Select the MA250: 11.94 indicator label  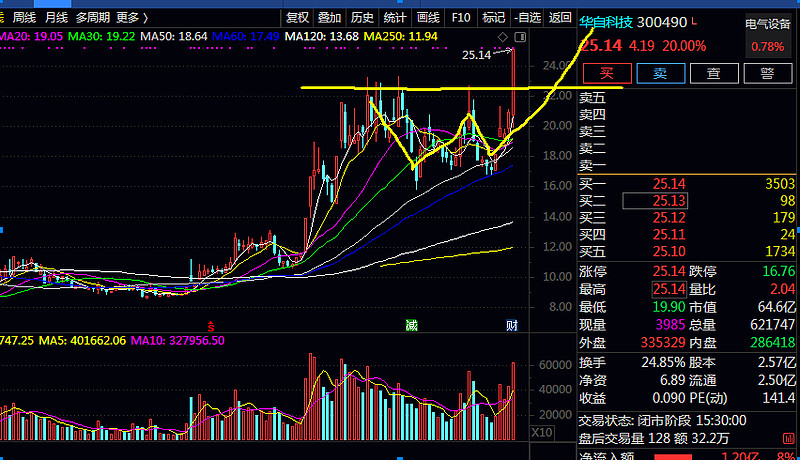pos(401,37)
